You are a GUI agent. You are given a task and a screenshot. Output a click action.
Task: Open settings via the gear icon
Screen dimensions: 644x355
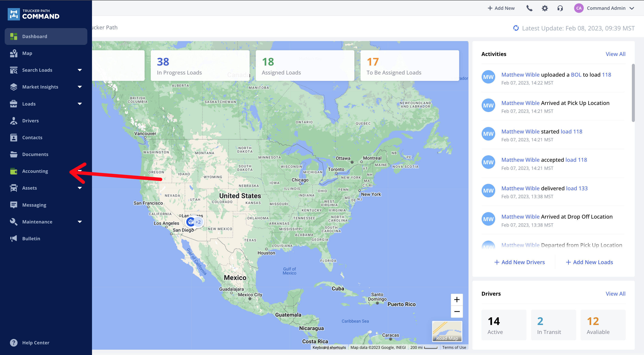[x=545, y=8]
